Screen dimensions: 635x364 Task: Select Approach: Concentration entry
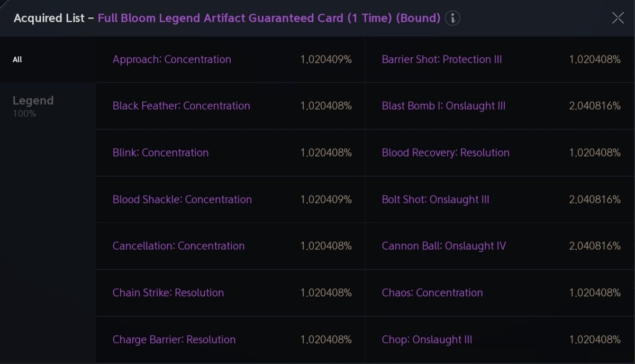tap(172, 60)
